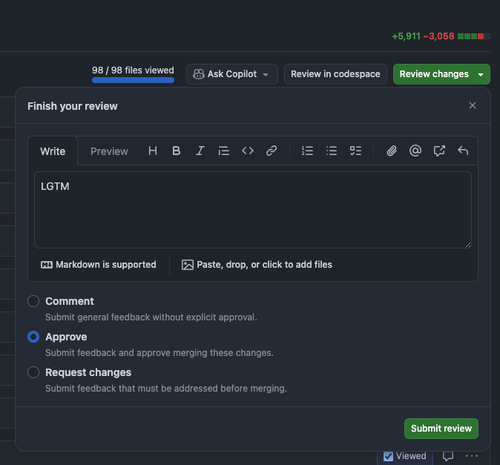
Task: Add a task list icon
Action: pos(355,151)
